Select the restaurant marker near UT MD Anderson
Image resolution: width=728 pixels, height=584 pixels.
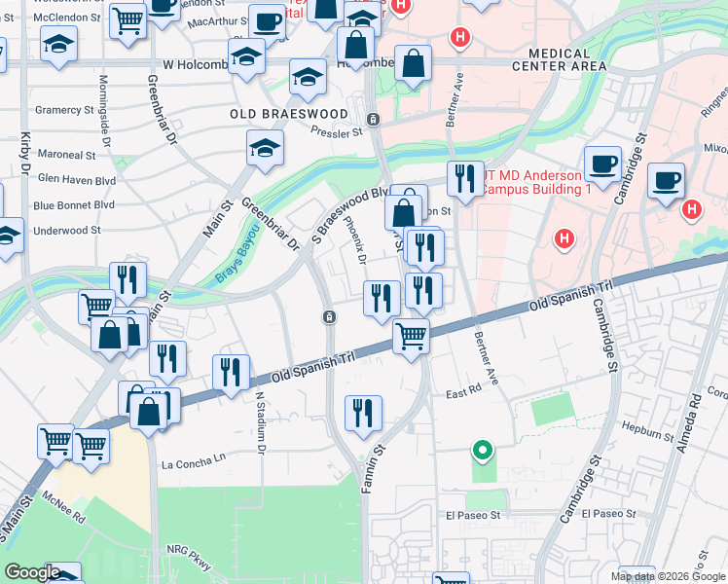[465, 179]
